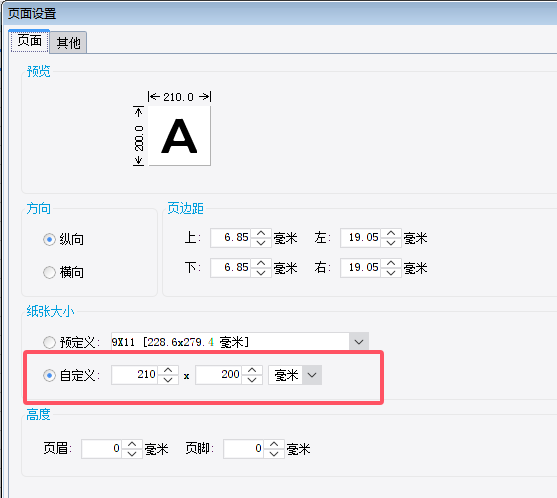Increase left margin with up arrow

click(391, 233)
